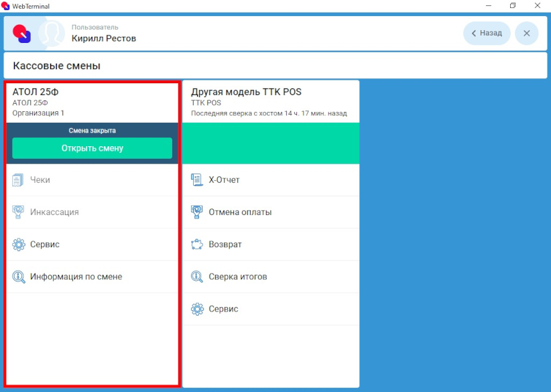Open Сервис in the ТТК POS card
The height and width of the screenshot is (392, 551).
point(271,309)
